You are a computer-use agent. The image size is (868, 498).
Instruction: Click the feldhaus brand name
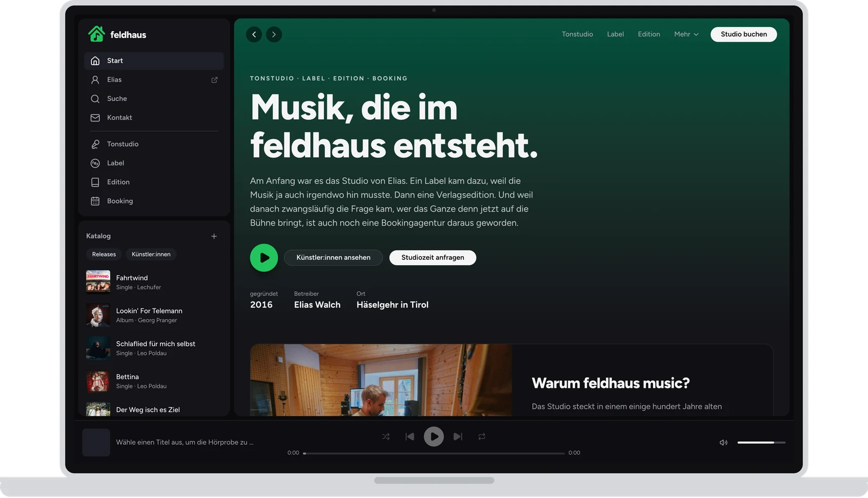(x=128, y=35)
